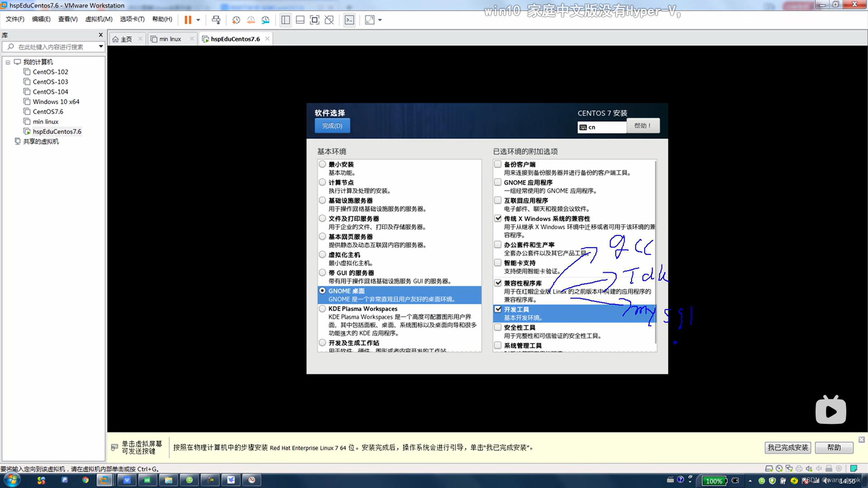
Task: Check the 安全性工具 checkbox
Action: pyautogui.click(x=498, y=328)
